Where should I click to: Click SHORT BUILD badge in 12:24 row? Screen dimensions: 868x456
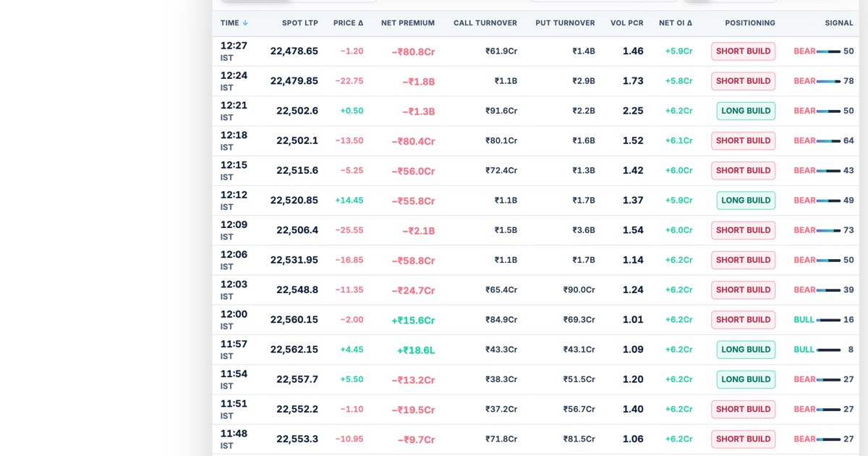pos(743,81)
